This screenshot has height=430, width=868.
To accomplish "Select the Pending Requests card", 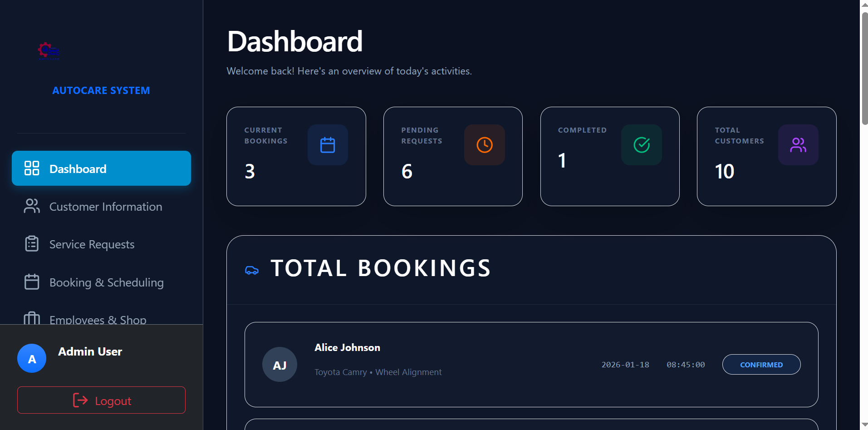I will point(453,157).
